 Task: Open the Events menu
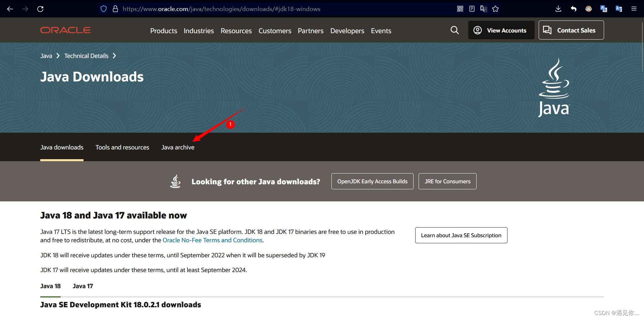(x=381, y=31)
